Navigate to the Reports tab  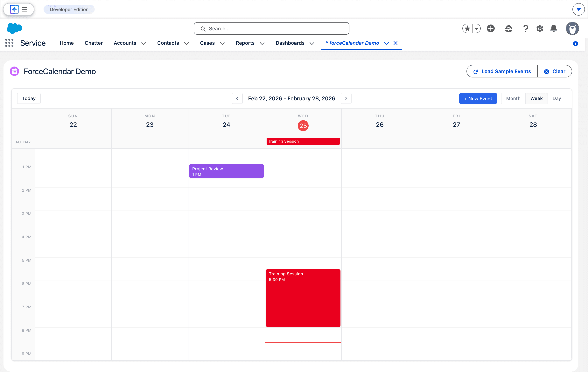(x=245, y=43)
